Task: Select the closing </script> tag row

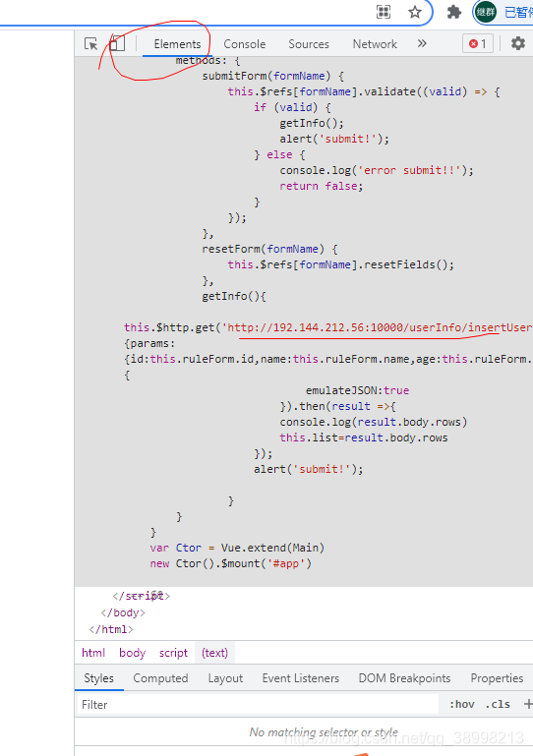Action: pos(142,596)
